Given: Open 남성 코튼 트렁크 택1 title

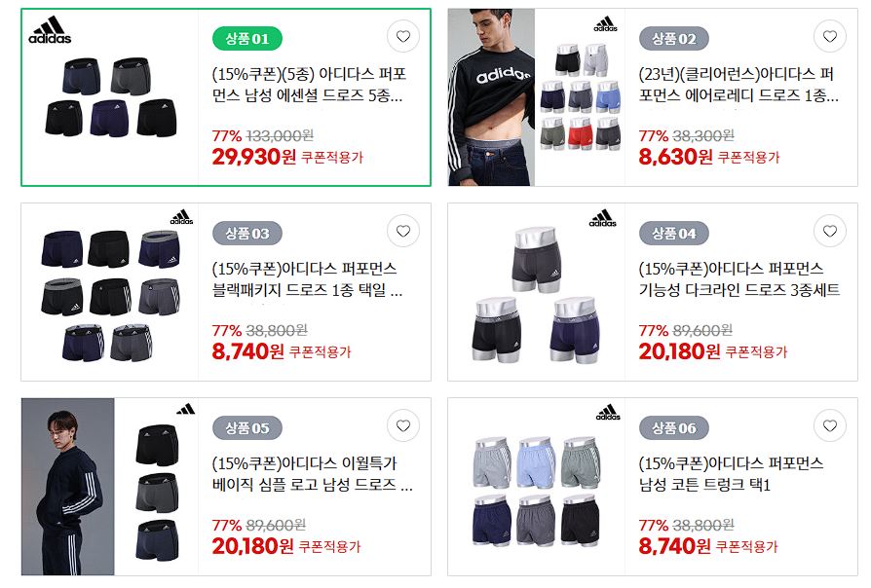Looking at the screenshot, I should click(731, 474).
